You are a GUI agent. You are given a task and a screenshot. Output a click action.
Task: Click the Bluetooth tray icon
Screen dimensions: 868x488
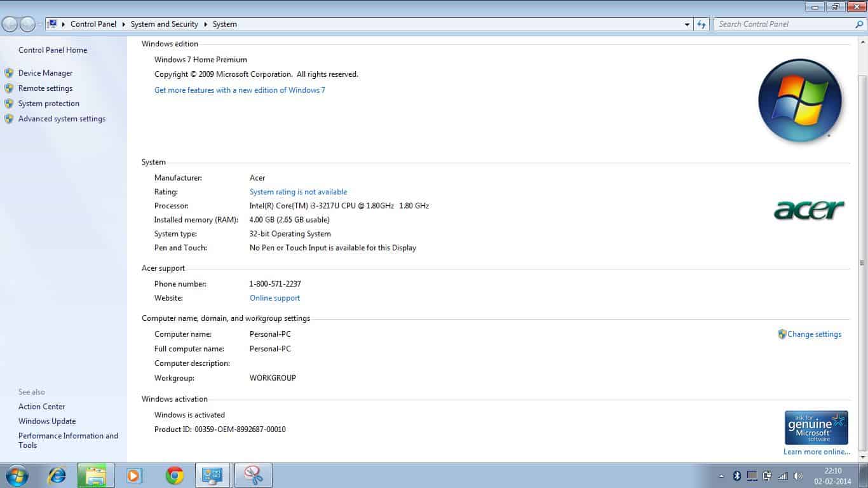pyautogui.click(x=737, y=475)
